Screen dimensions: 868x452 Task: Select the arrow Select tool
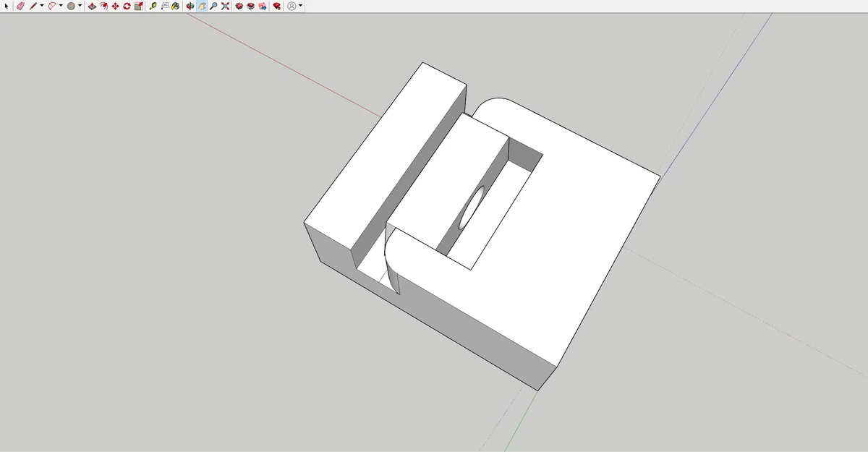pos(7,6)
